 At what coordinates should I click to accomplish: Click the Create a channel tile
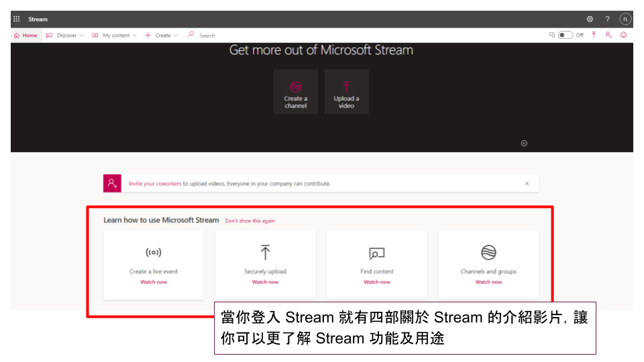[x=296, y=92]
